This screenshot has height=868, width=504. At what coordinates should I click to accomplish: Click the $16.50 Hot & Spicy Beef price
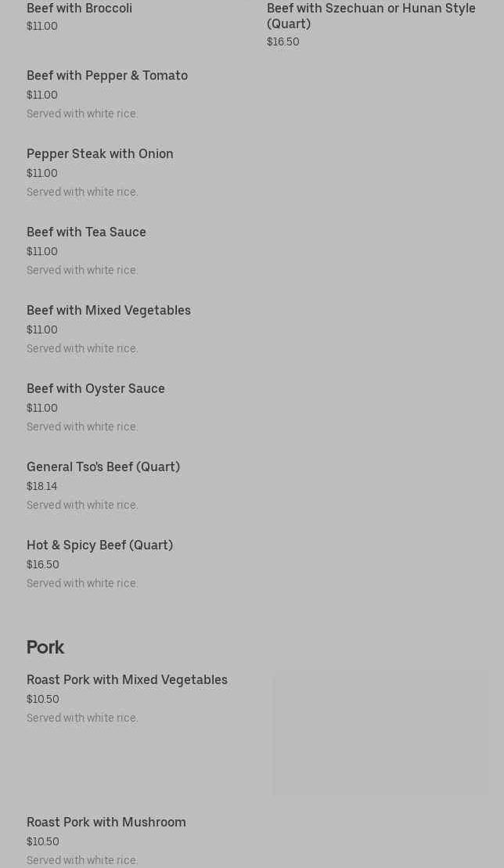[43, 565]
